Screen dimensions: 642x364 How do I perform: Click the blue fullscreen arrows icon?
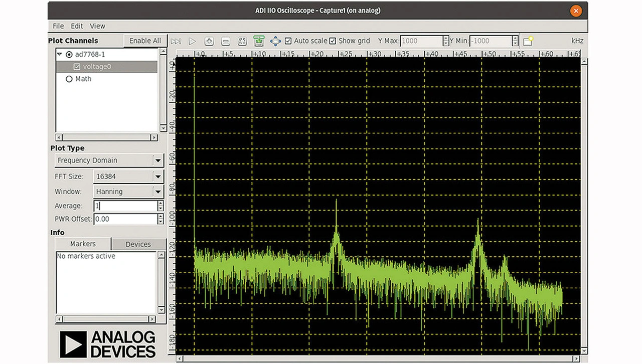click(275, 41)
